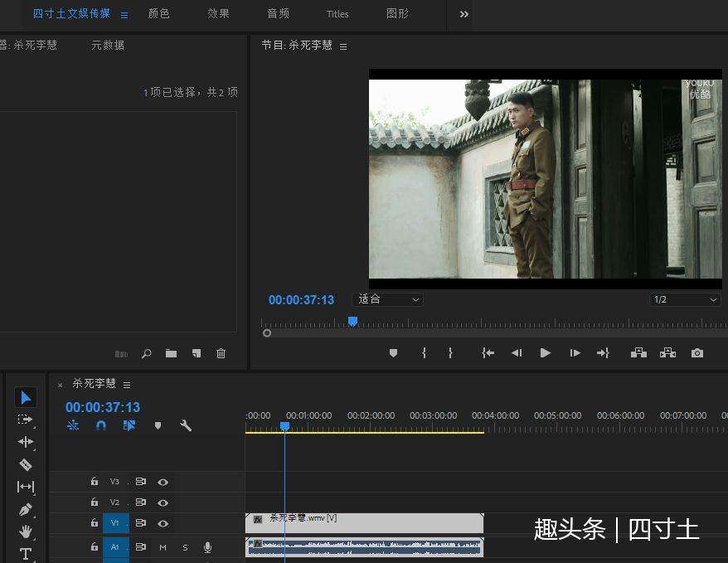Mark In point in program monitor
728x563 pixels.
(x=424, y=353)
